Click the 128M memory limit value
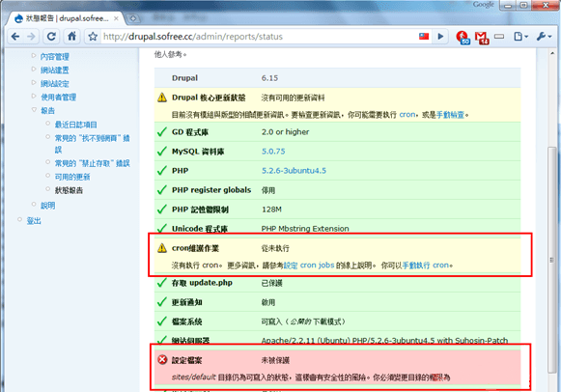The image size is (561, 392). [271, 210]
